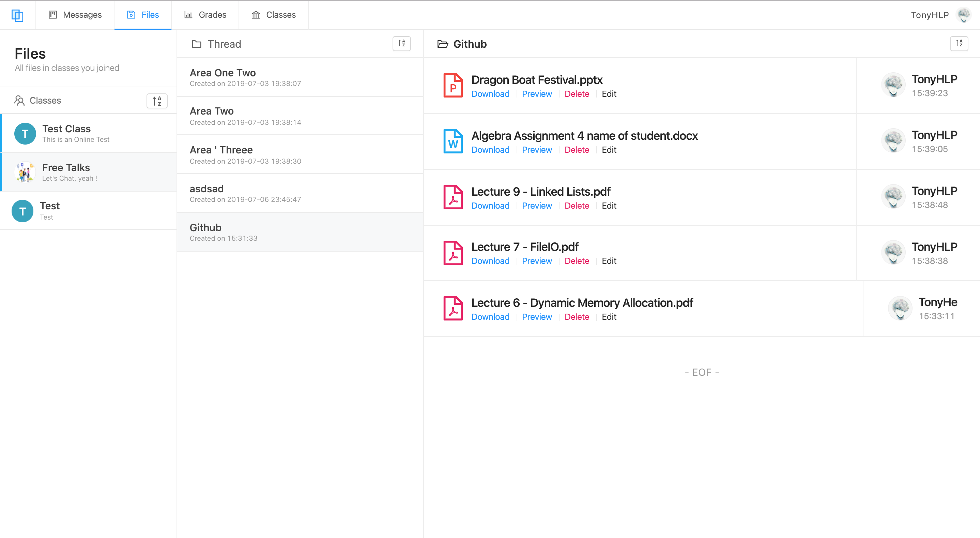This screenshot has height=538, width=980.
Task: Go to the Classes tab
Action: [x=274, y=15]
